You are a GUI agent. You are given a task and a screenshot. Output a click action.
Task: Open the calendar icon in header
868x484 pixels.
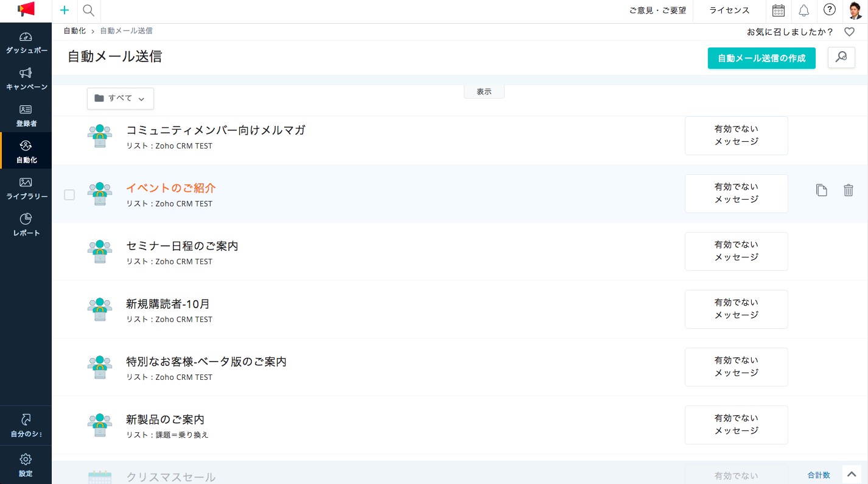click(x=778, y=10)
